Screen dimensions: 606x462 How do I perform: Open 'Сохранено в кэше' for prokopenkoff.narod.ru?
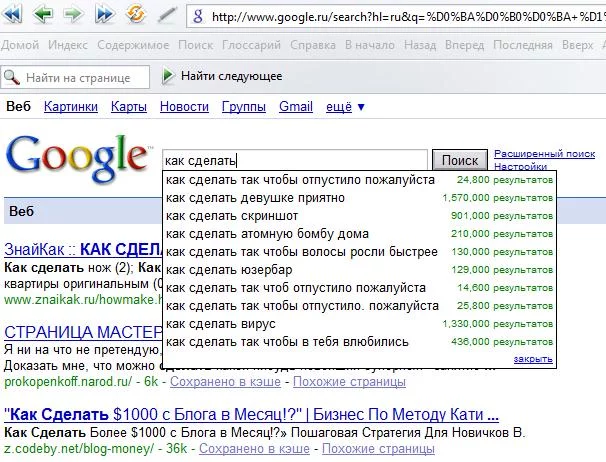[x=225, y=382]
